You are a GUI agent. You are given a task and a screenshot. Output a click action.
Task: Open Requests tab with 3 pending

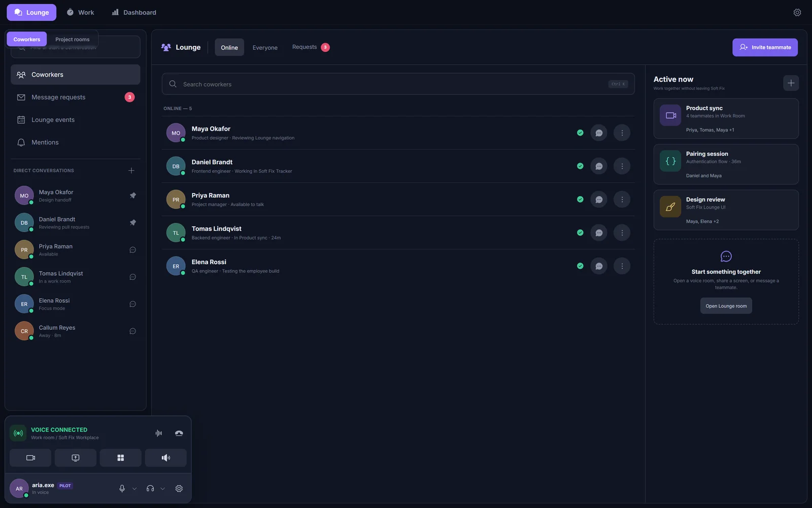click(x=311, y=47)
